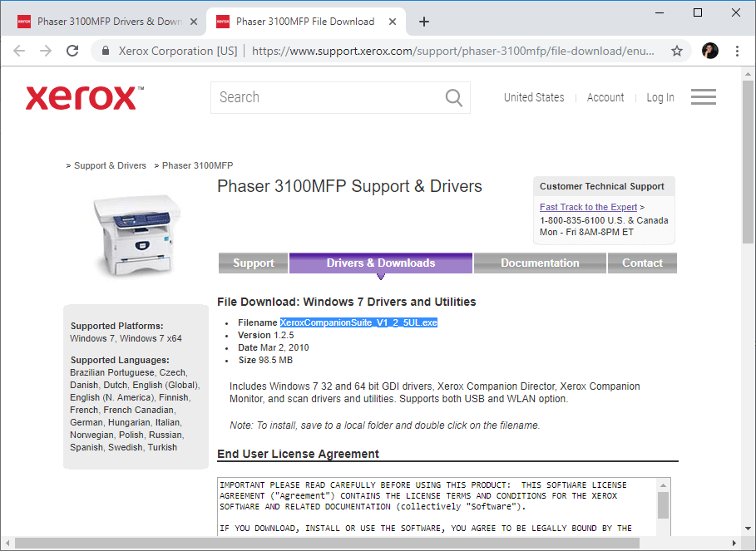Close the Phaser 3100MFP Drivers & Downloads tab
The height and width of the screenshot is (551, 756).
pyautogui.click(x=193, y=22)
